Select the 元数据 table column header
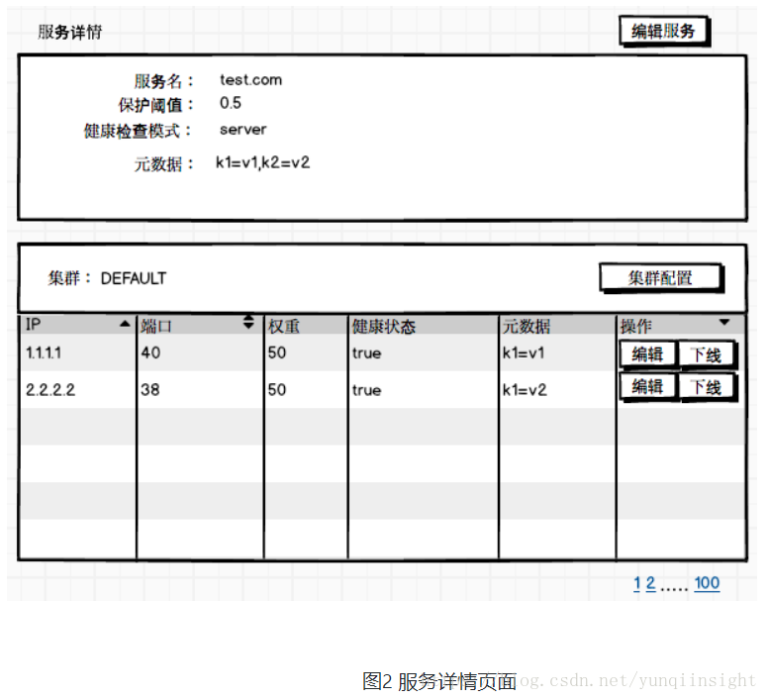 point(527,327)
